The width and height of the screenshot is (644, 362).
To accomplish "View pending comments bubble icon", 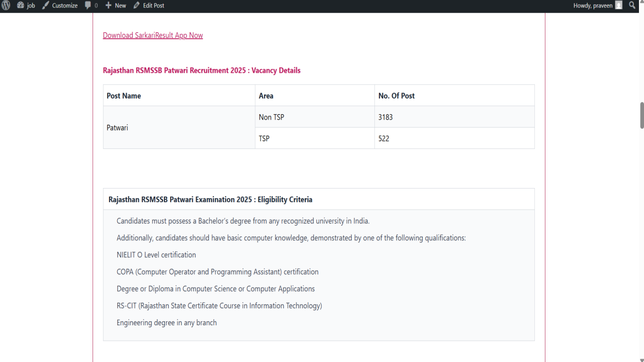I will [88, 6].
